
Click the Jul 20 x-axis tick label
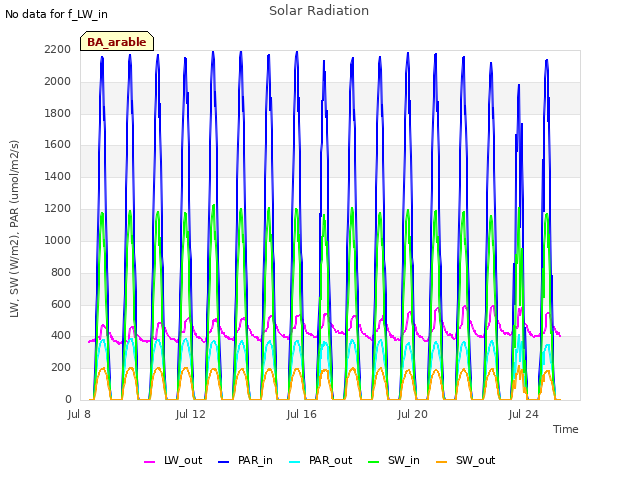[x=413, y=414]
